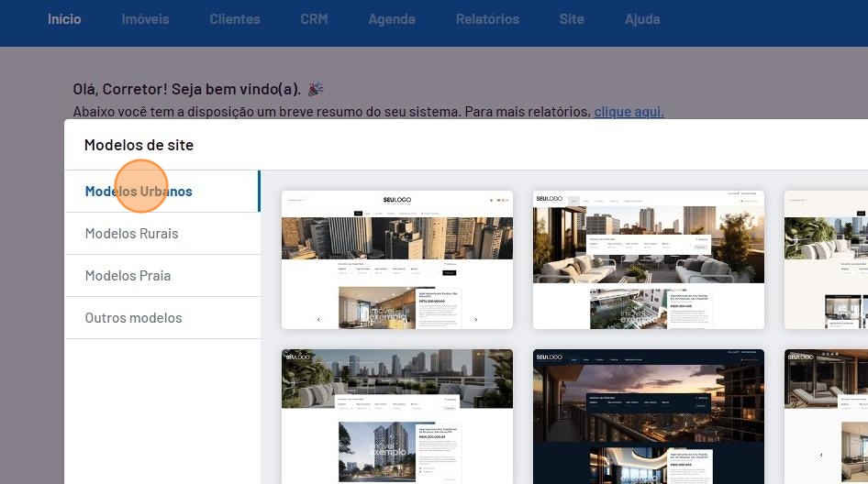The width and height of the screenshot is (868, 484).
Task: Follow the 'clique aqui' reports link
Action: pos(629,112)
